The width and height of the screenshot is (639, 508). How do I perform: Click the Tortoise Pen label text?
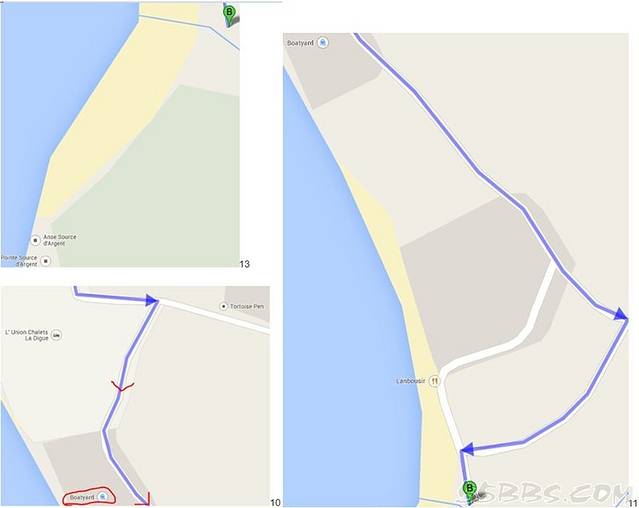247,306
